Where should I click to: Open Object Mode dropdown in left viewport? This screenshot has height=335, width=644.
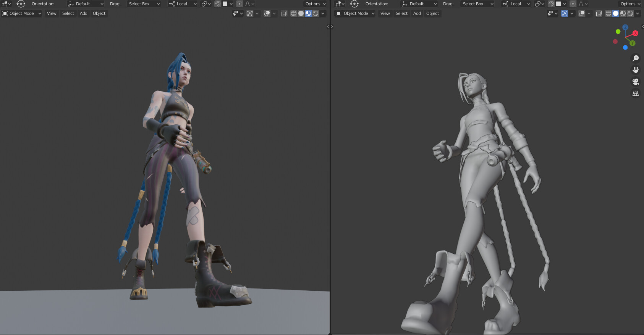tap(22, 13)
